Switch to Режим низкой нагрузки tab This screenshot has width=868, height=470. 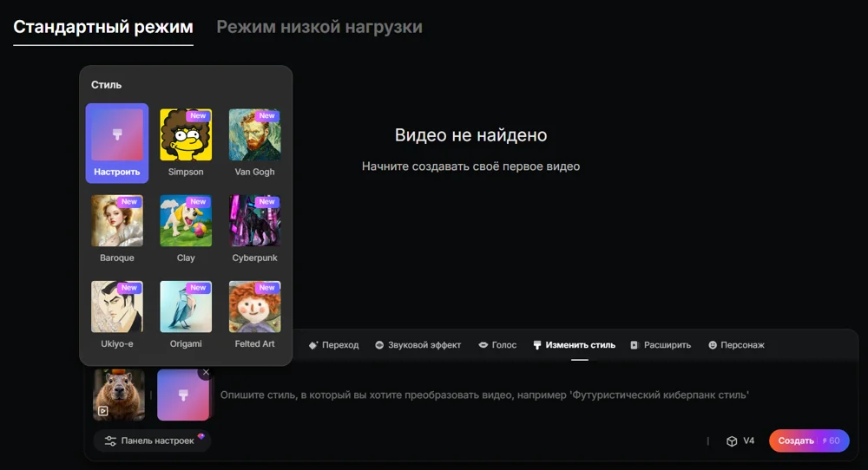tap(319, 27)
